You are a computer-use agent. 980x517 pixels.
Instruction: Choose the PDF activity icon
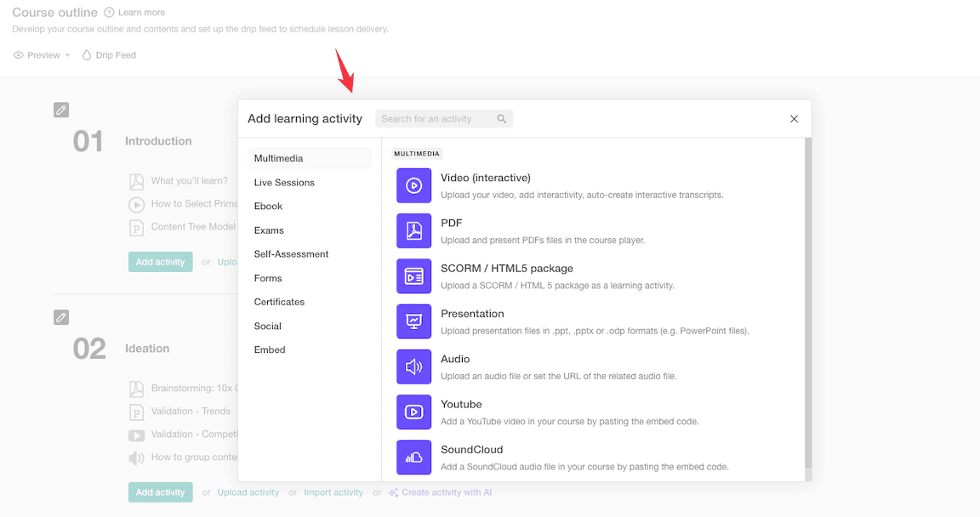[413, 230]
